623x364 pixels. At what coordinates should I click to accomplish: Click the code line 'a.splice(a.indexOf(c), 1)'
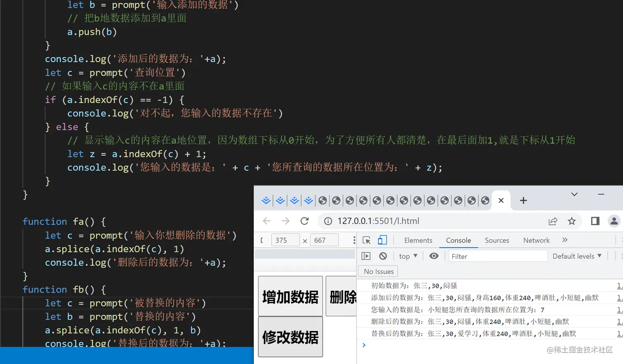(115, 249)
